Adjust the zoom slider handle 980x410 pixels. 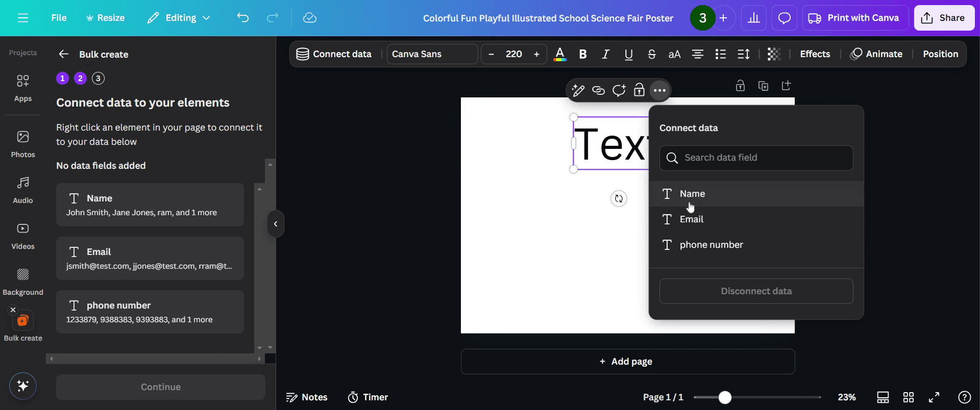click(x=725, y=397)
